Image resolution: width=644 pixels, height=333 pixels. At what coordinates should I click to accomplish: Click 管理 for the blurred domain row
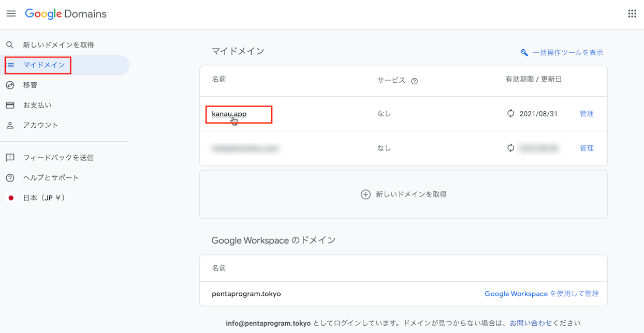tap(587, 148)
